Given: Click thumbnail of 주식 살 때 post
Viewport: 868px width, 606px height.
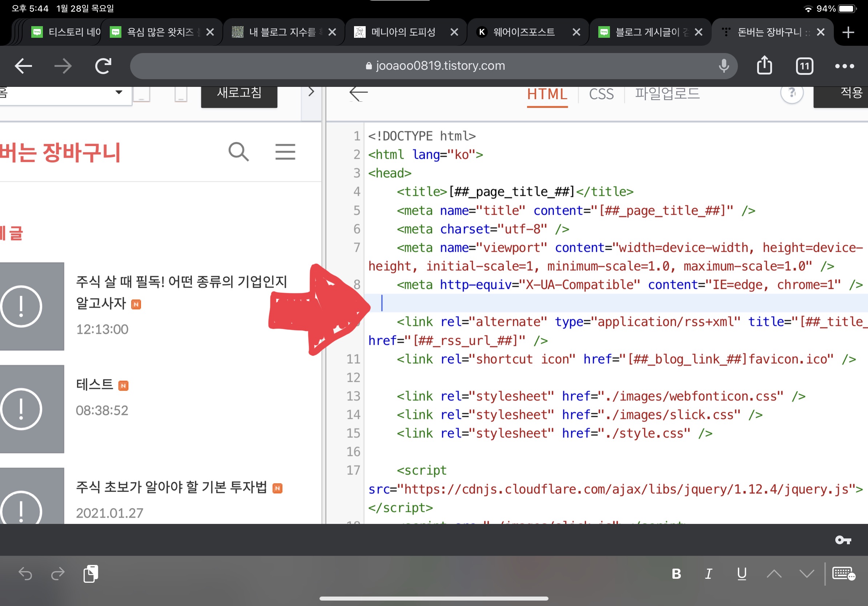Looking at the screenshot, I should [32, 306].
